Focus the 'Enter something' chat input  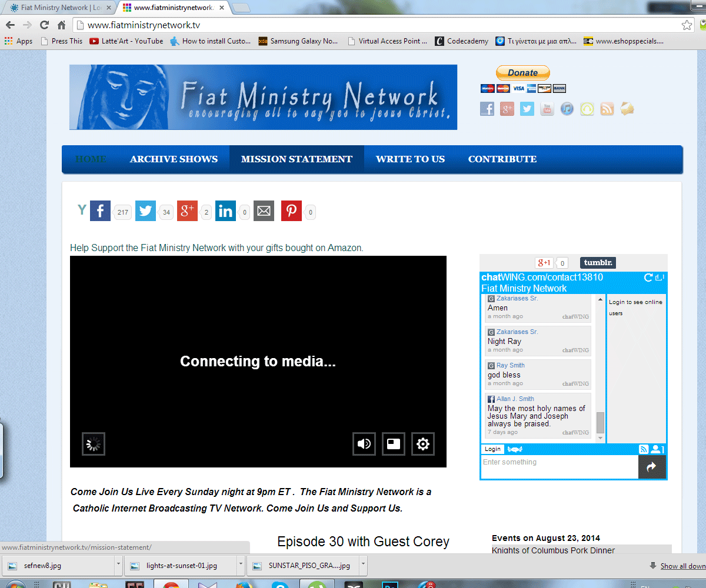tap(560, 467)
